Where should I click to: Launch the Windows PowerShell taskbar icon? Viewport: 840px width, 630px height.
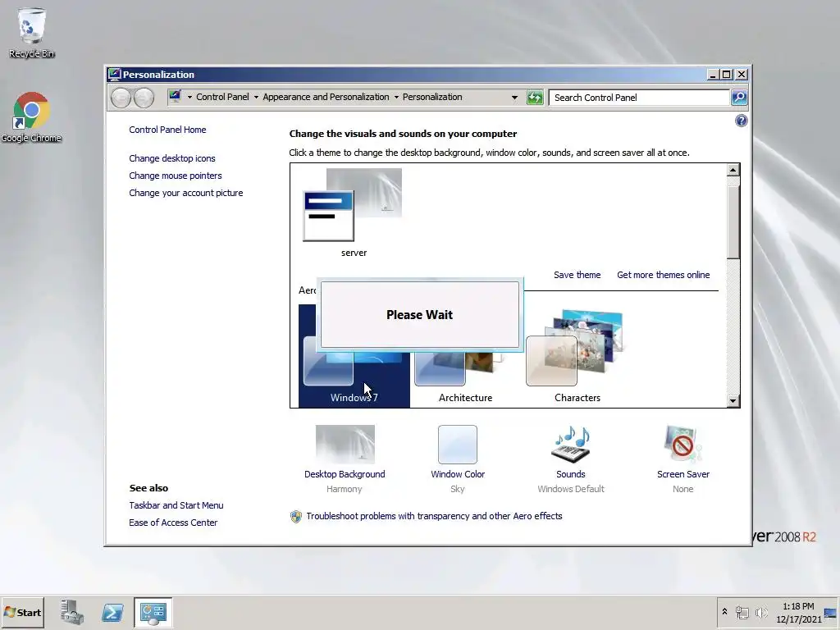coord(112,612)
